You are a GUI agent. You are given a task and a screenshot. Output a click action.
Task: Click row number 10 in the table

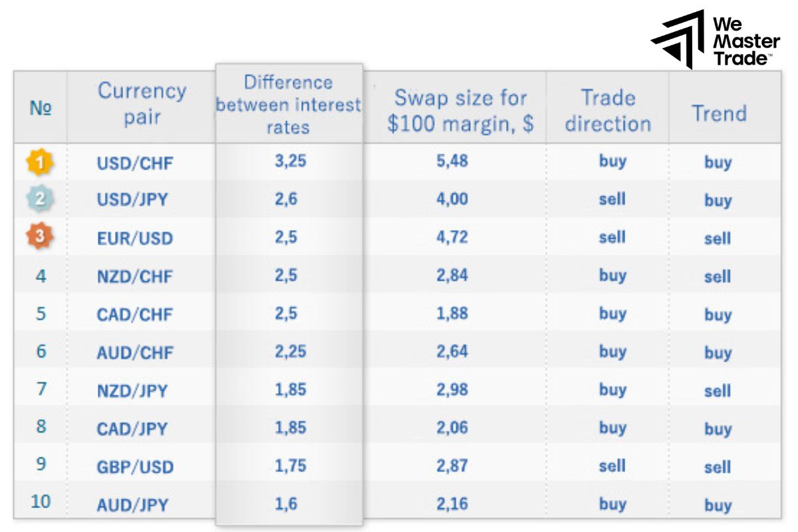[x=41, y=501]
